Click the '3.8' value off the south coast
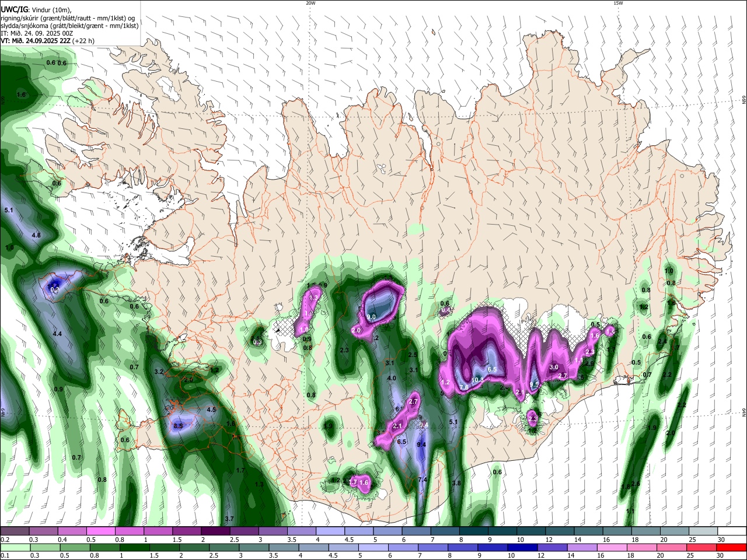Image resolution: width=747 pixels, height=560 pixels. (456, 483)
